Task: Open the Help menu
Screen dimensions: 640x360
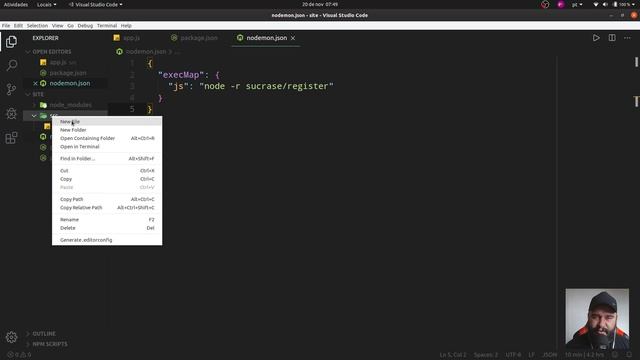Action: click(x=126, y=26)
